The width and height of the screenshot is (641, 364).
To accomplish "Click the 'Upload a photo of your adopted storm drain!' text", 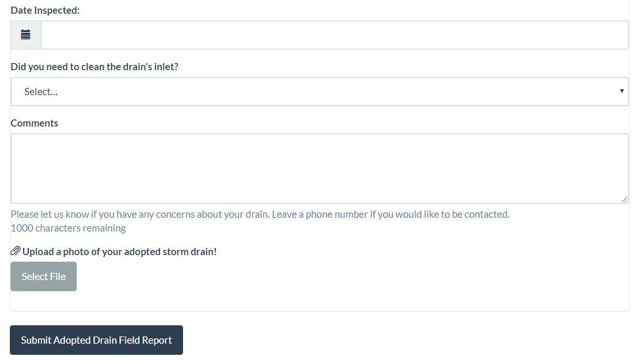I will click(119, 251).
